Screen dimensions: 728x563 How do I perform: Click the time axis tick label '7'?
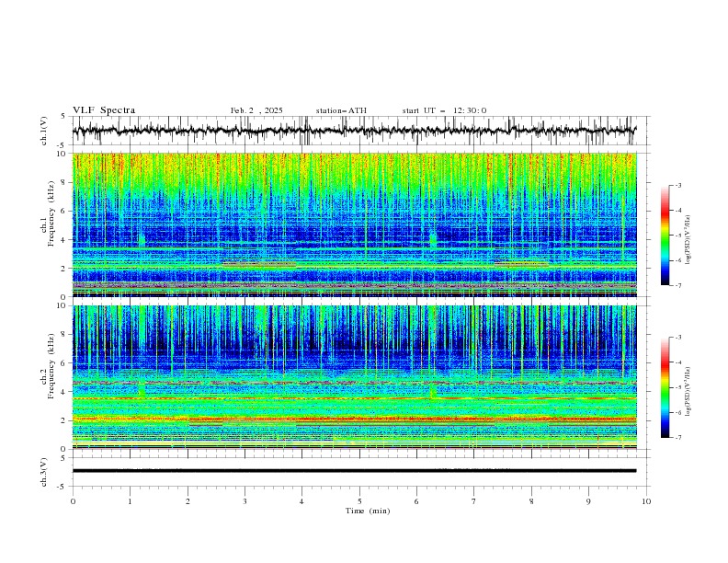(x=474, y=501)
